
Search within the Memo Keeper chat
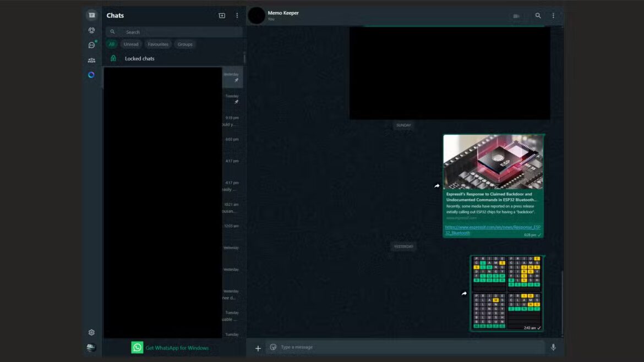pyautogui.click(x=538, y=16)
